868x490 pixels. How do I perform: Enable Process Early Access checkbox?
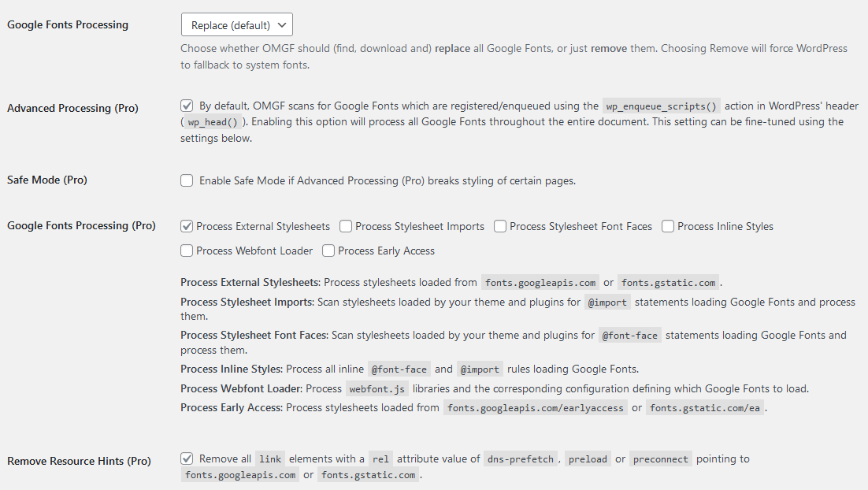click(328, 251)
